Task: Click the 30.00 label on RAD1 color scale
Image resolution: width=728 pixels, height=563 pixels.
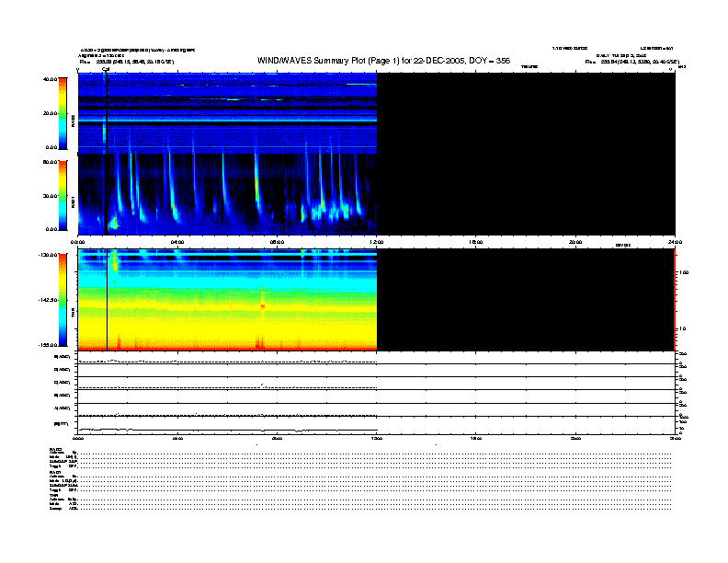Action: pyautogui.click(x=50, y=196)
